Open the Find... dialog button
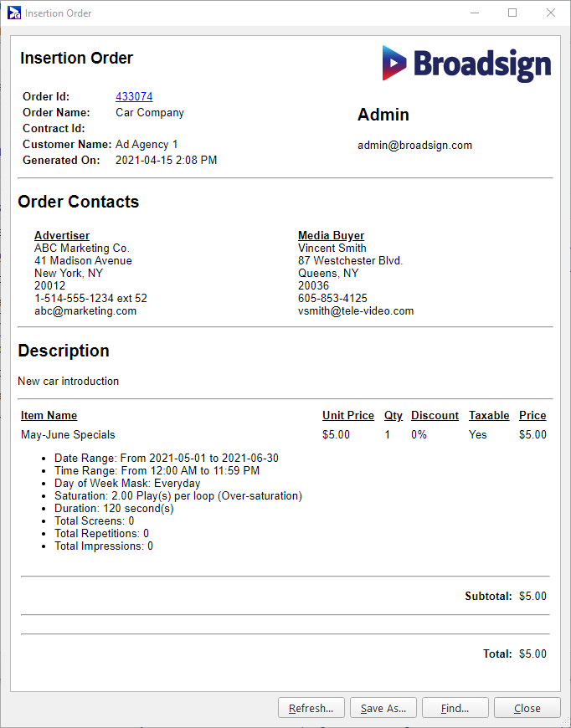Screen dimensions: 571x728 click(x=455, y=708)
